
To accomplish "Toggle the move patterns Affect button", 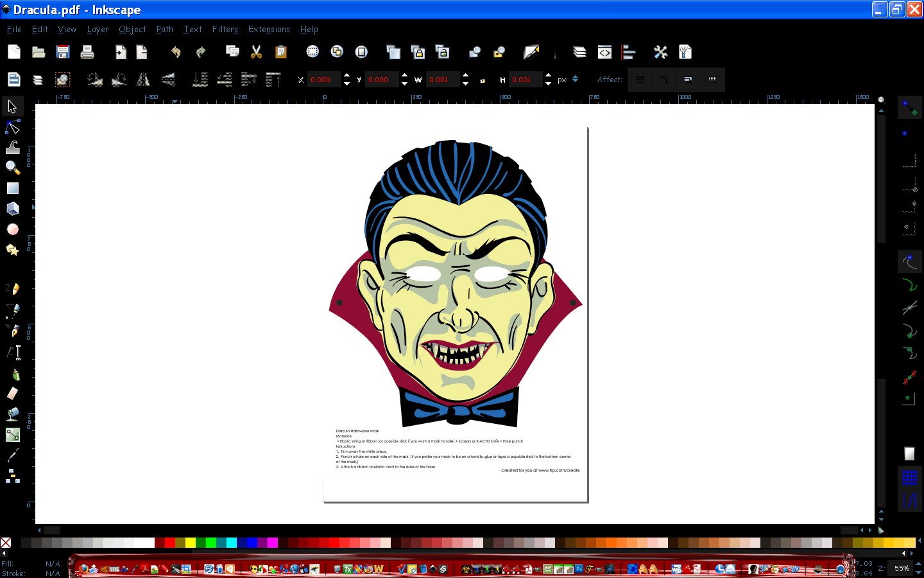I will tap(712, 80).
